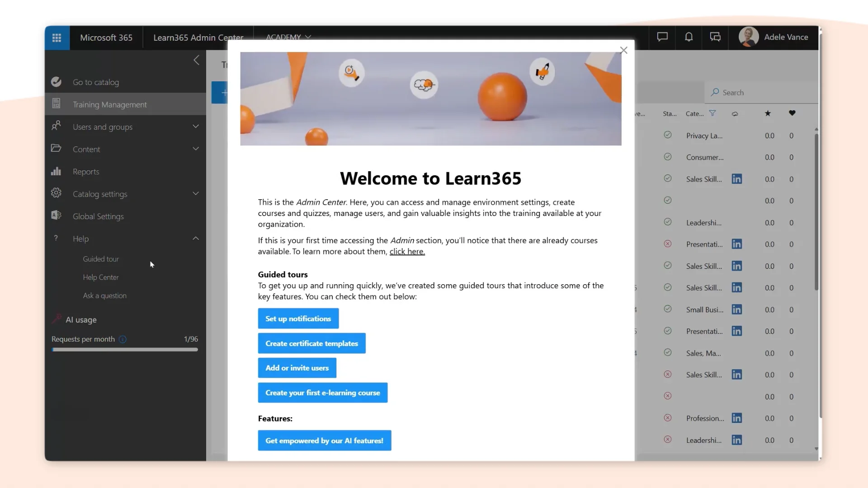Select the Sales, Ma... category cell

(703, 353)
